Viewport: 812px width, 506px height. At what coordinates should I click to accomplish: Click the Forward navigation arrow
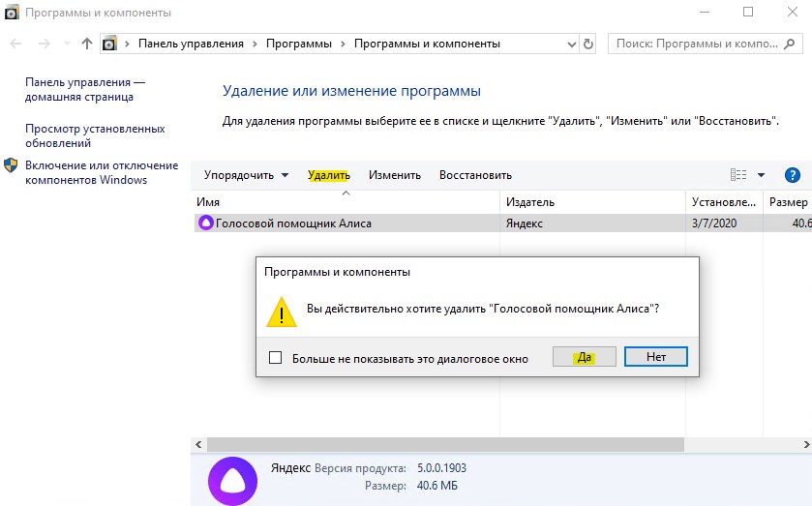(x=45, y=45)
